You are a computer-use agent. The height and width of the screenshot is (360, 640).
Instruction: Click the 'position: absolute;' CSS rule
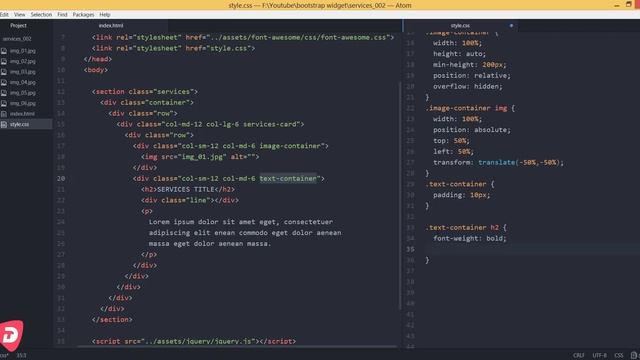pyautogui.click(x=472, y=130)
